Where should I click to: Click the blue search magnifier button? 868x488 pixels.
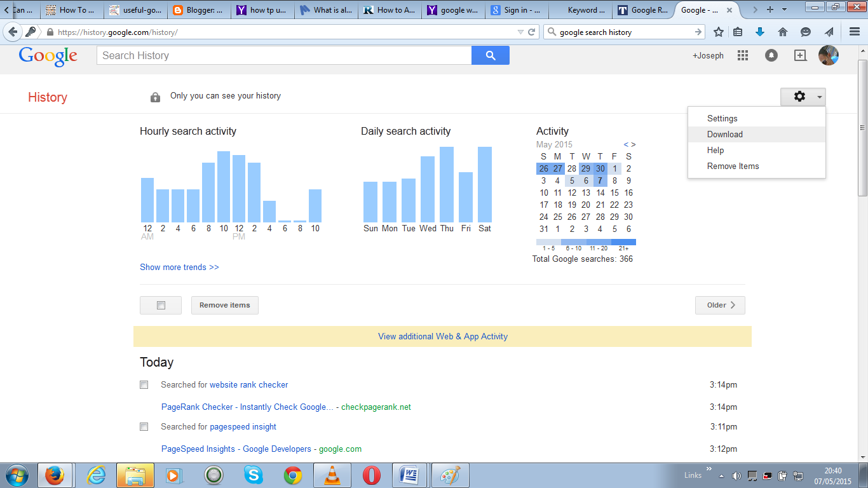491,55
